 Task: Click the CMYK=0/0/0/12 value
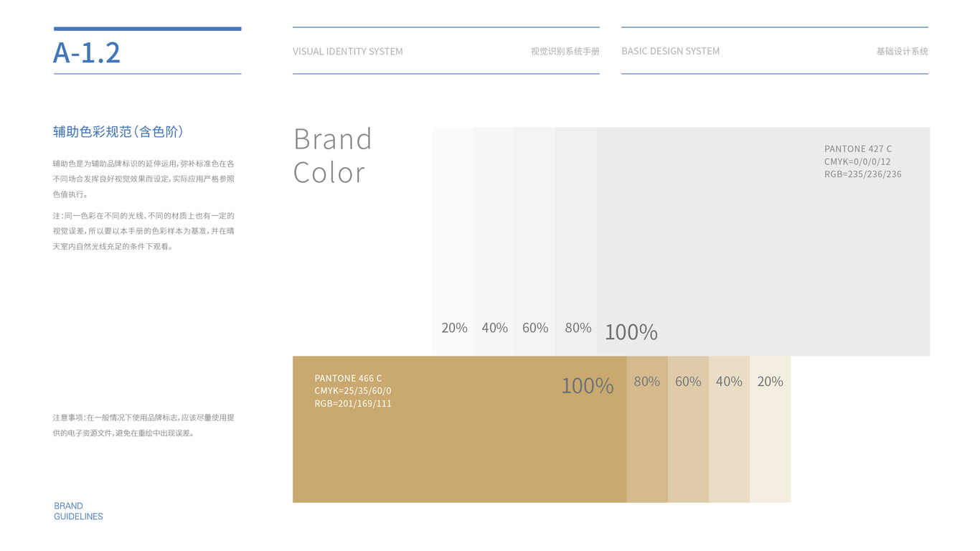click(857, 161)
